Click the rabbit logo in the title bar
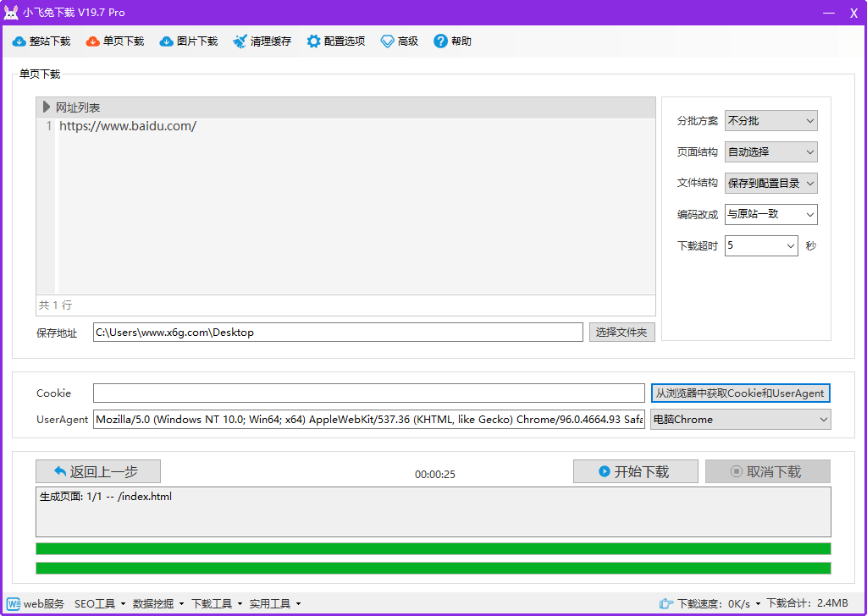The width and height of the screenshot is (867, 616). (x=12, y=11)
